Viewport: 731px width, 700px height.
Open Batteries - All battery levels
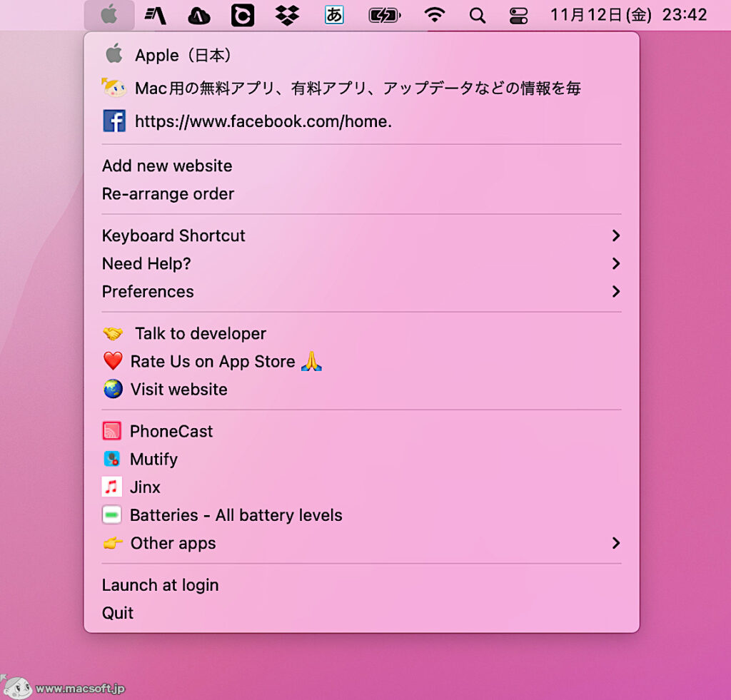coord(361,515)
